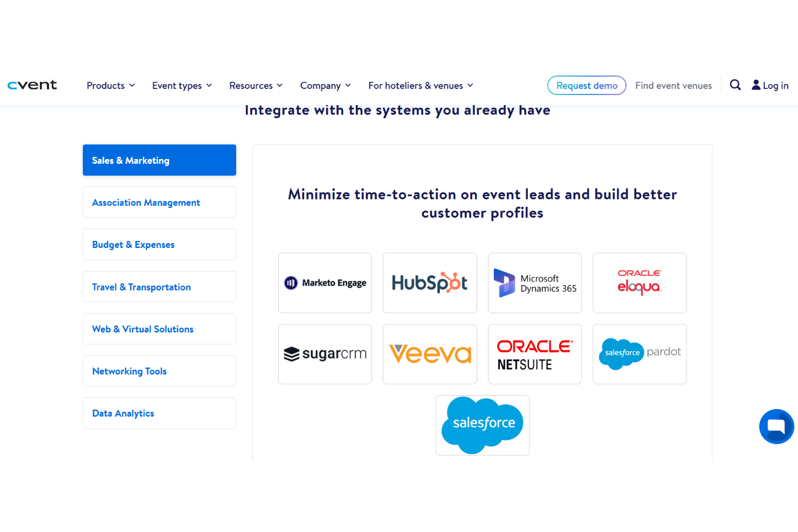Select the Oracle NetSuite logo card
The width and height of the screenshot is (798, 532).
tap(535, 354)
